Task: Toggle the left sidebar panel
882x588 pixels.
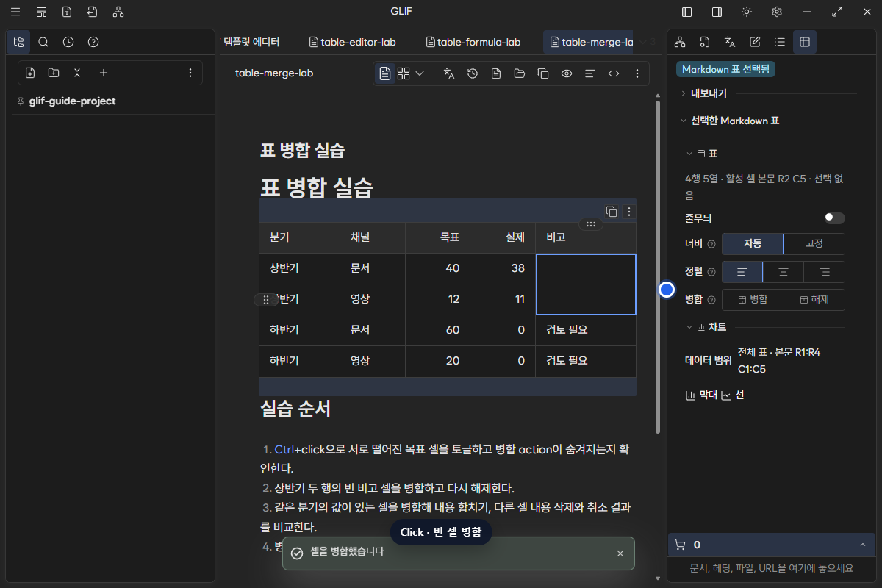Action: (x=686, y=12)
